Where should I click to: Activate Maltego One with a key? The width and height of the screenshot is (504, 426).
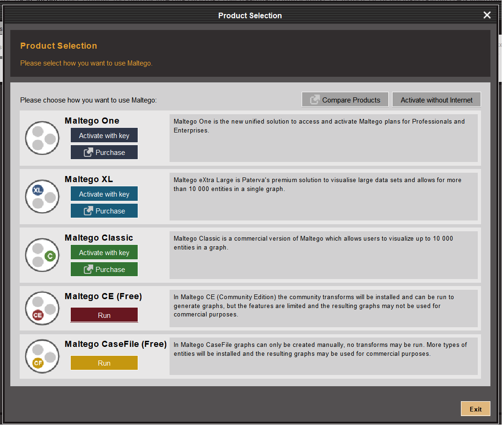(104, 136)
